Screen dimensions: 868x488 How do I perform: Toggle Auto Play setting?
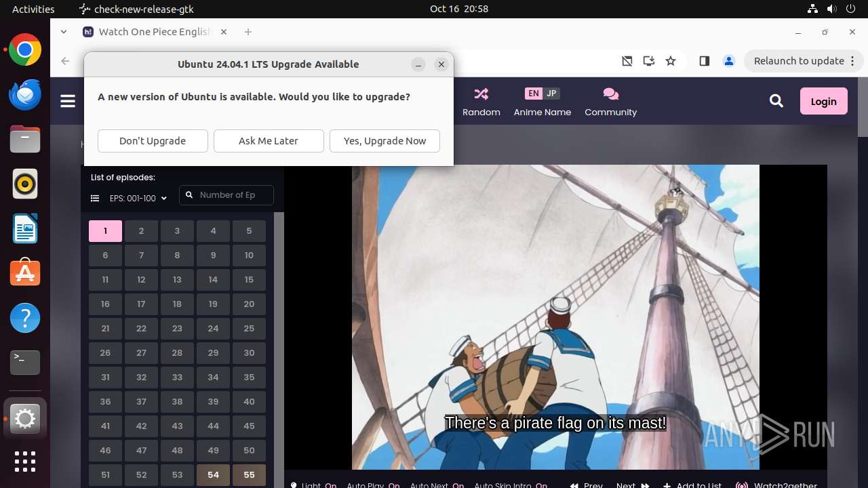tap(373, 485)
